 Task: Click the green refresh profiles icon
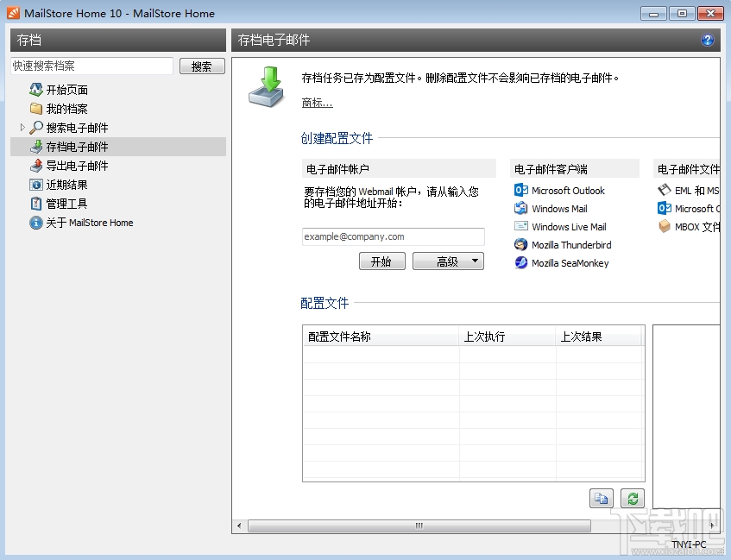pyautogui.click(x=631, y=498)
